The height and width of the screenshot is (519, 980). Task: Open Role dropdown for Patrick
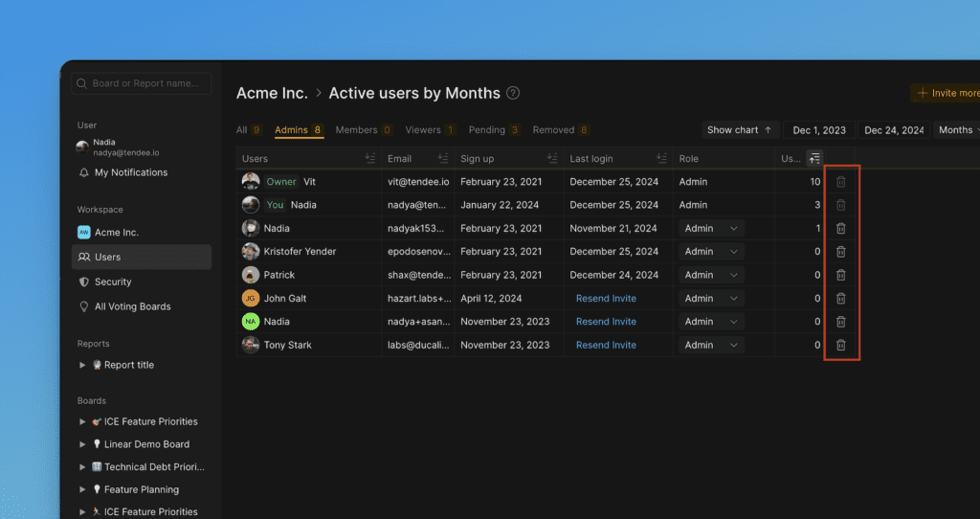pyautogui.click(x=711, y=275)
